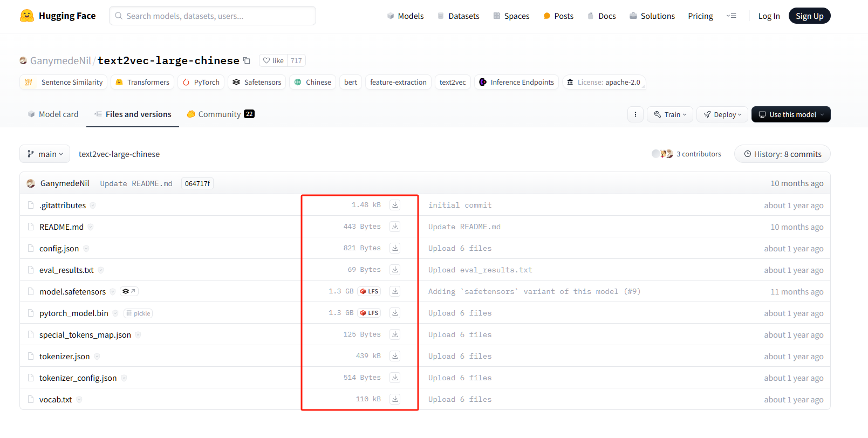Click the Sign Up button
868x438 pixels.
tap(809, 16)
